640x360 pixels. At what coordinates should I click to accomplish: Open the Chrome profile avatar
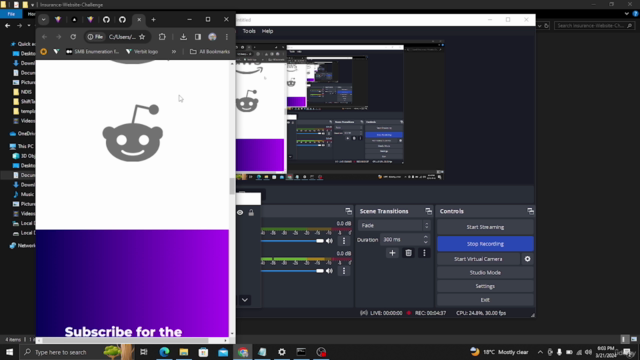click(212, 37)
